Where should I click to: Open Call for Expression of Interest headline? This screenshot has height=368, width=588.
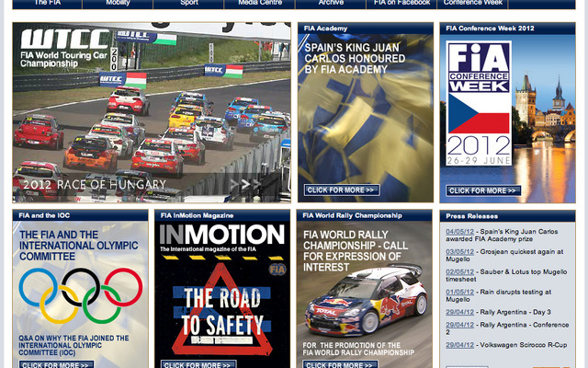coord(356,251)
